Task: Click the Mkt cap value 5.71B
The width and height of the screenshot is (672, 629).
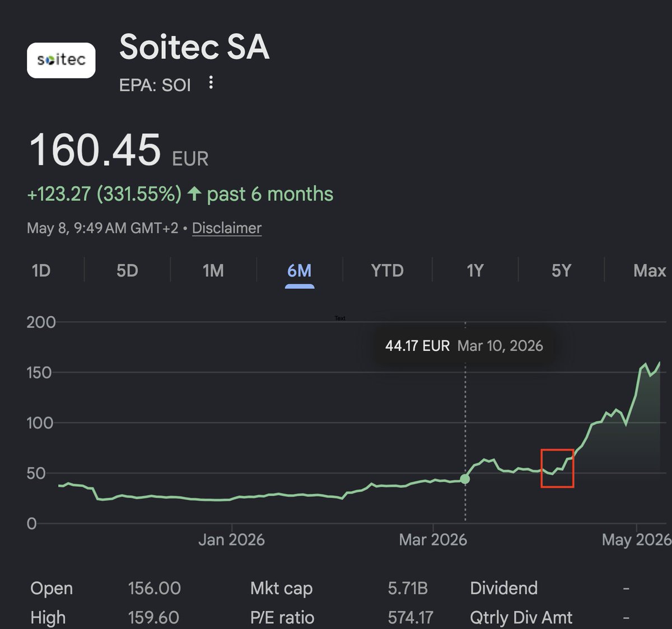Action: [x=408, y=588]
